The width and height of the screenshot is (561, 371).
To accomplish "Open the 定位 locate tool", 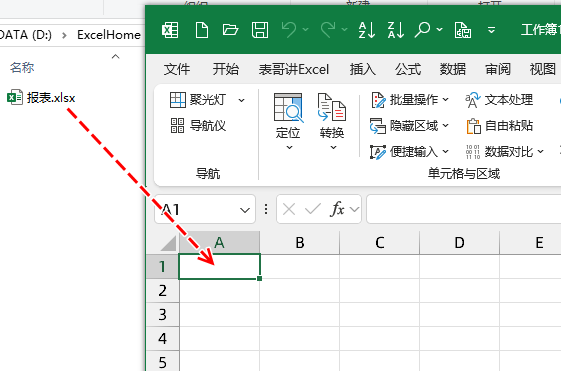I will (x=288, y=116).
